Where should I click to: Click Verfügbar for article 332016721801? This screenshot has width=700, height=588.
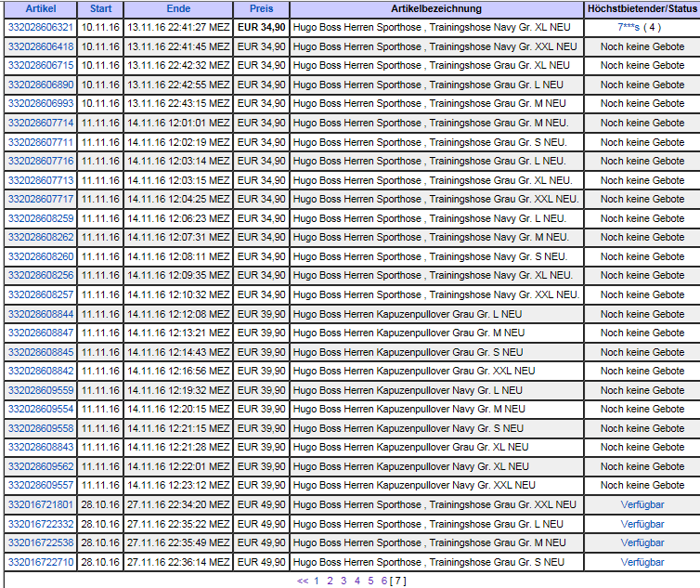click(642, 504)
